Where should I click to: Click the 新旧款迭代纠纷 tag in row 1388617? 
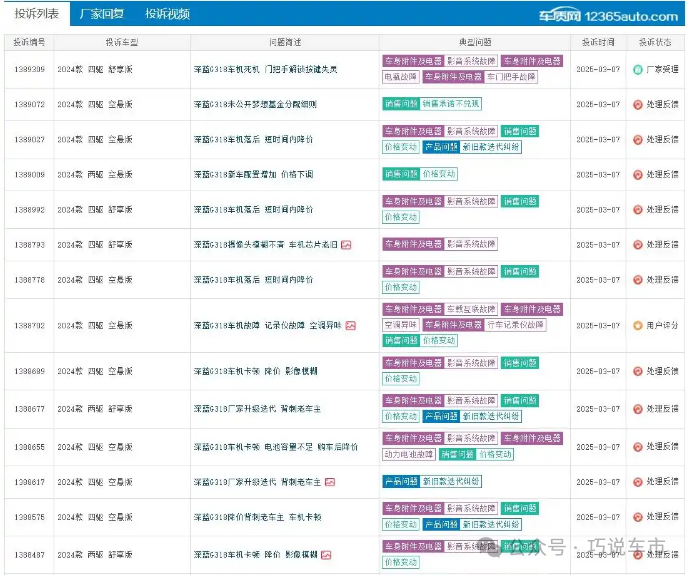451,482
